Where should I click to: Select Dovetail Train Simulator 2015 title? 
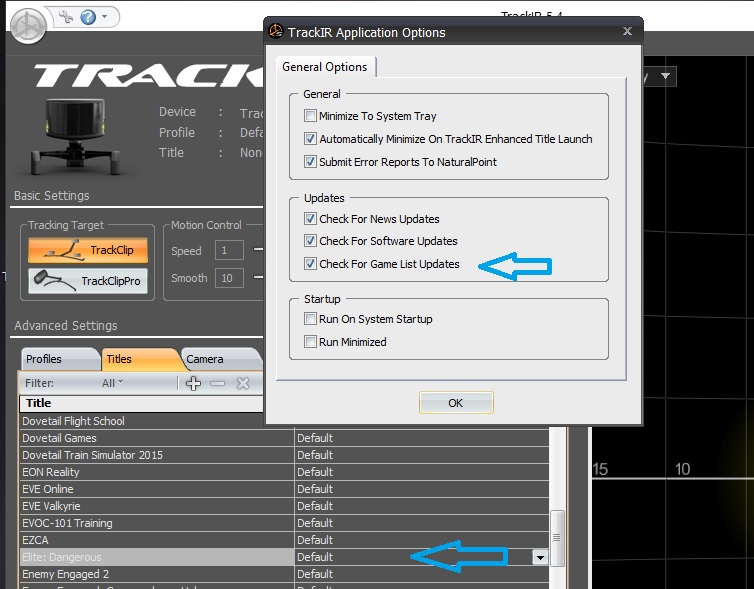(157, 455)
